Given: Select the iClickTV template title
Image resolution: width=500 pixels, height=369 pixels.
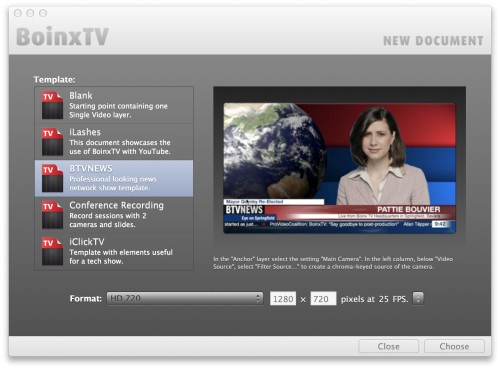Looking at the screenshot, I should tap(87, 242).
